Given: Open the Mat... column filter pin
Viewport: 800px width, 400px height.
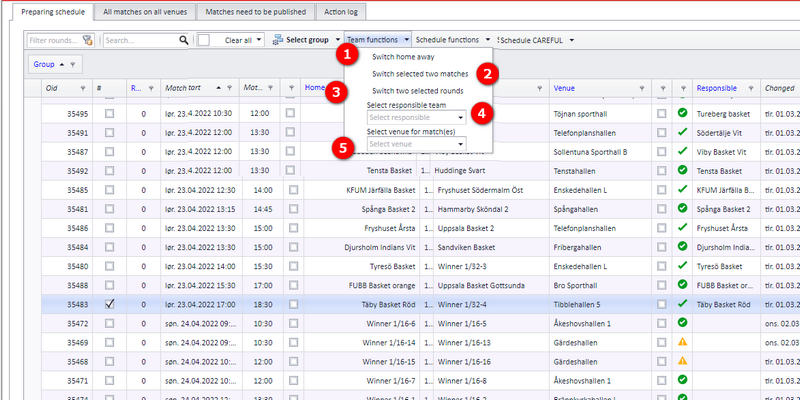Looking at the screenshot, I should (x=270, y=88).
